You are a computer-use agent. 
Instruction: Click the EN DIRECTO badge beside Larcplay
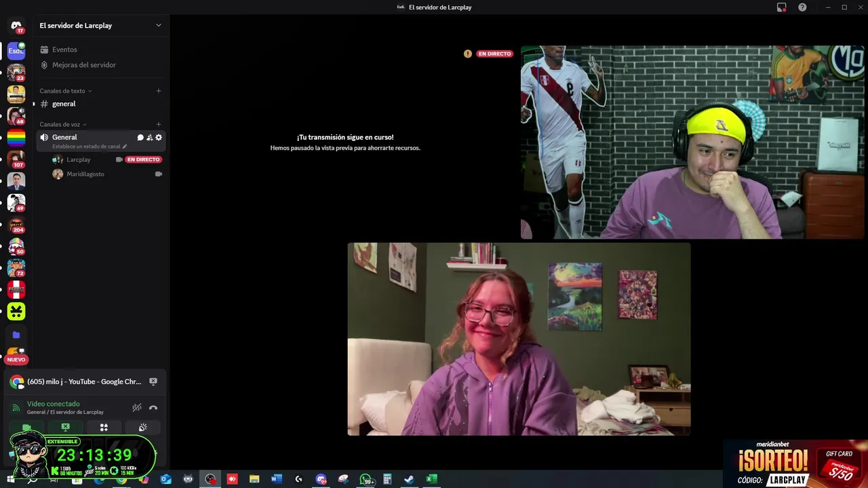pos(143,160)
